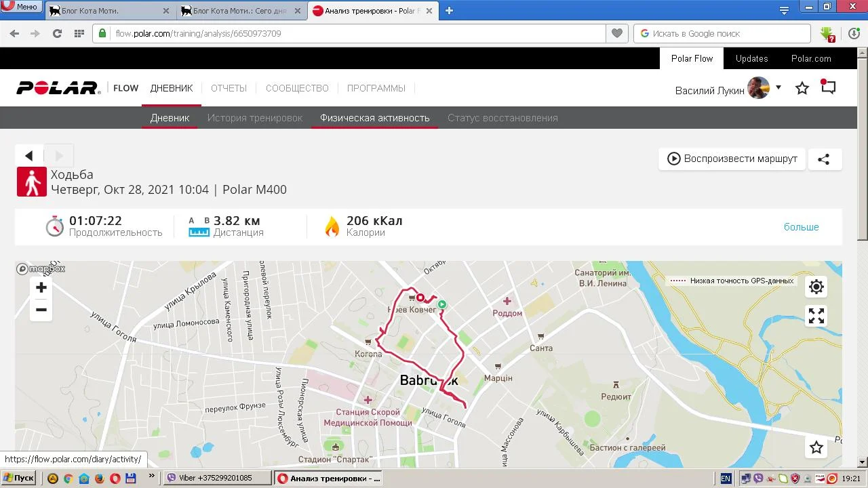Select the Анализ тренировки Polar tab

pos(372,11)
